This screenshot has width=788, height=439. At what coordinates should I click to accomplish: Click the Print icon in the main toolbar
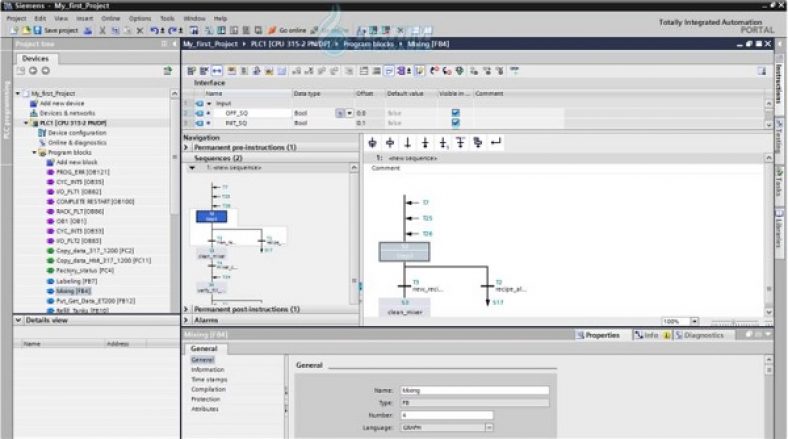pos(88,31)
